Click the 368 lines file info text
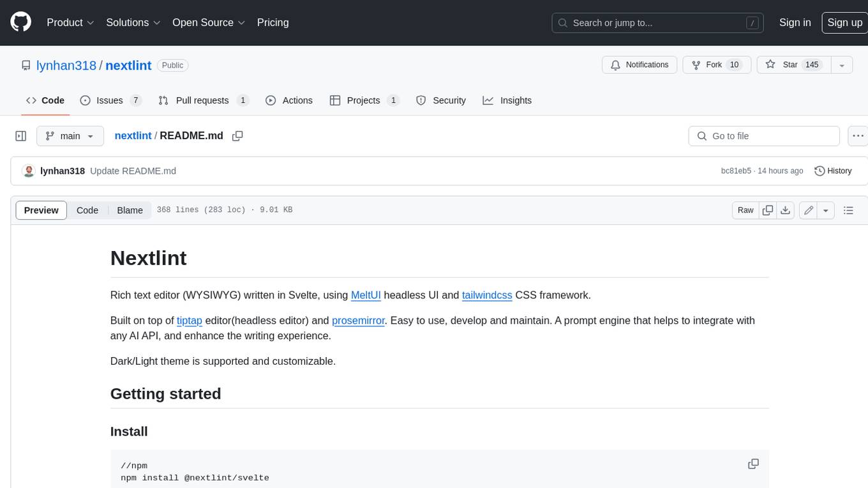Screen dimensions: 868x488 pos(225,210)
